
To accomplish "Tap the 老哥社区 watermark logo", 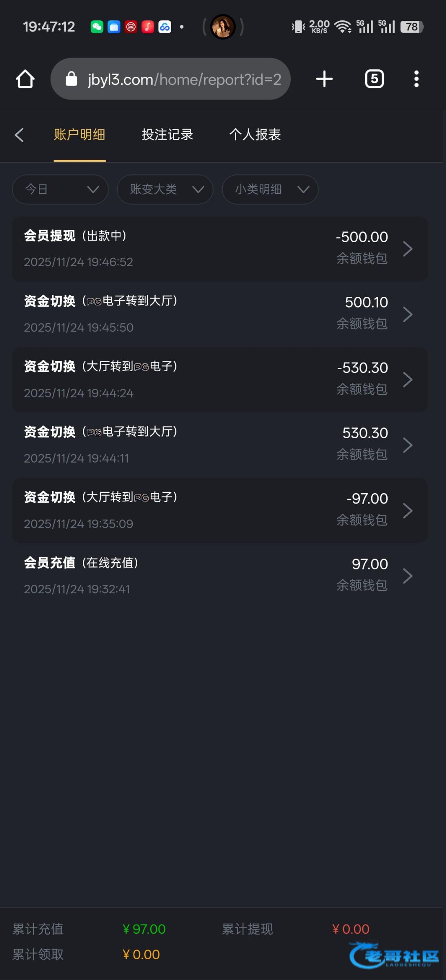I will click(x=394, y=955).
